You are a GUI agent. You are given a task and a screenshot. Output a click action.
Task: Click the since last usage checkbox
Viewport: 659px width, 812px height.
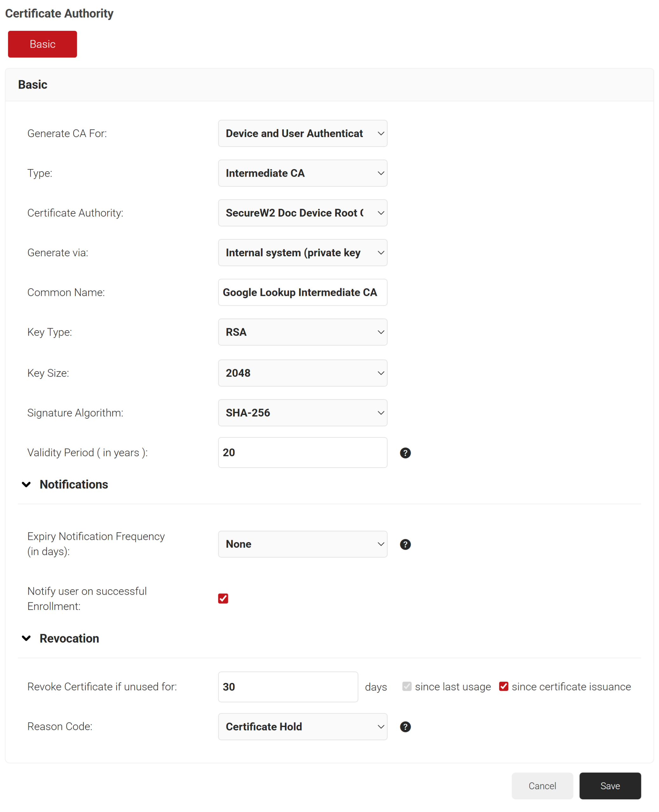pyautogui.click(x=406, y=686)
